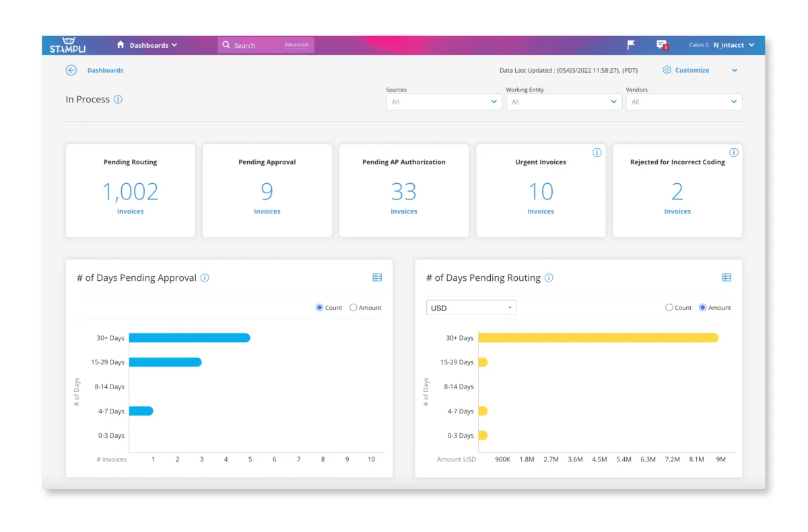Open the USD currency selector
This screenshot has width=808, height=532.
471,307
